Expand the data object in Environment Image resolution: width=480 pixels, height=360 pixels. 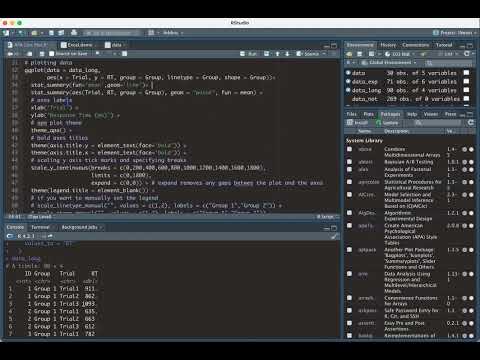click(348, 73)
